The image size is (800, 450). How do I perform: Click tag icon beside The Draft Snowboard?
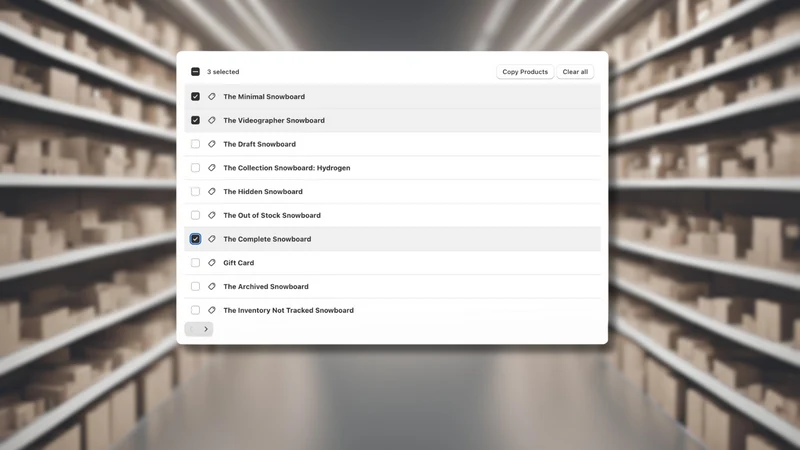[x=212, y=144]
